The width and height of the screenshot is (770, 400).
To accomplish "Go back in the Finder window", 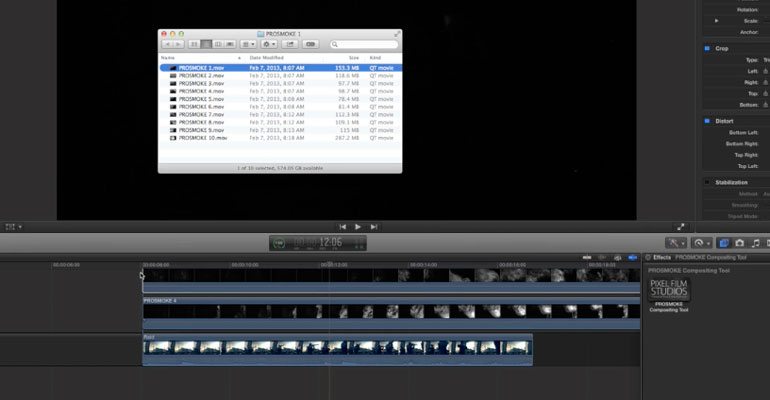I will click(x=167, y=44).
